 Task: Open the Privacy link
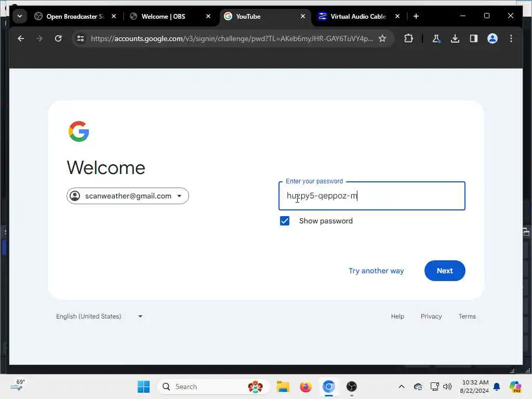click(431, 316)
